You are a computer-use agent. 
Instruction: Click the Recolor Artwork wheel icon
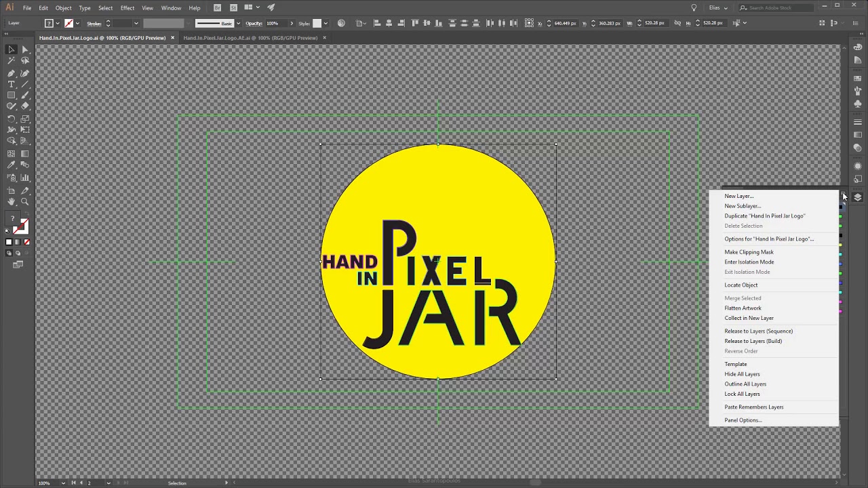(x=341, y=23)
